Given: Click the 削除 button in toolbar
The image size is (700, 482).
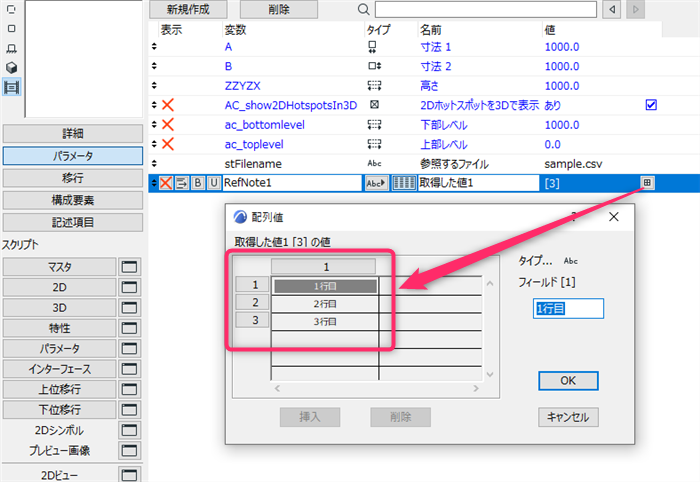Looking at the screenshot, I should pos(279,9).
